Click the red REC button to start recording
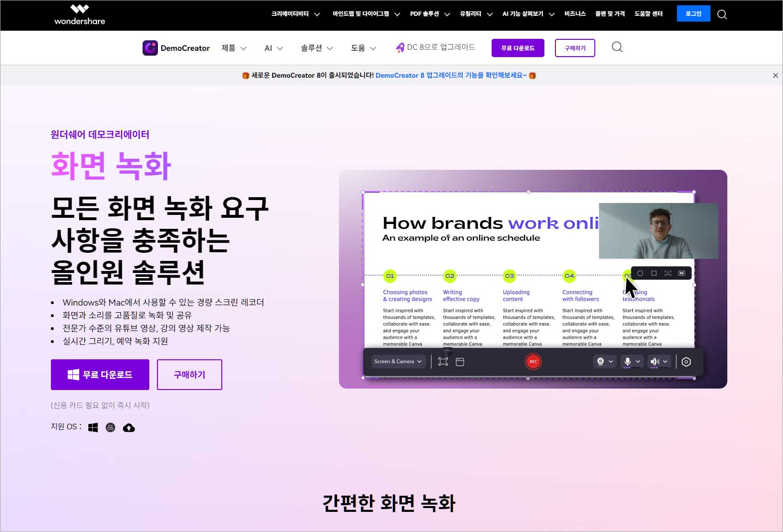This screenshot has height=532, width=783. click(x=533, y=361)
